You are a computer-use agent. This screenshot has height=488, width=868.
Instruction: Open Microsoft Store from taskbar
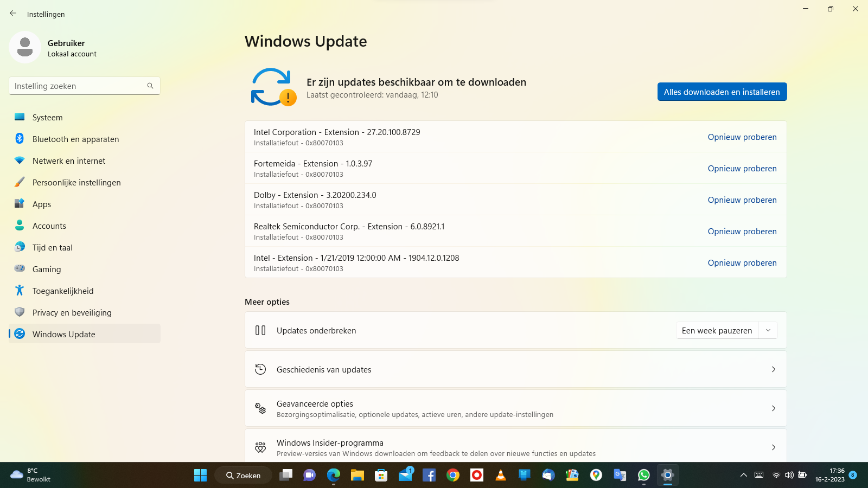[381, 476]
